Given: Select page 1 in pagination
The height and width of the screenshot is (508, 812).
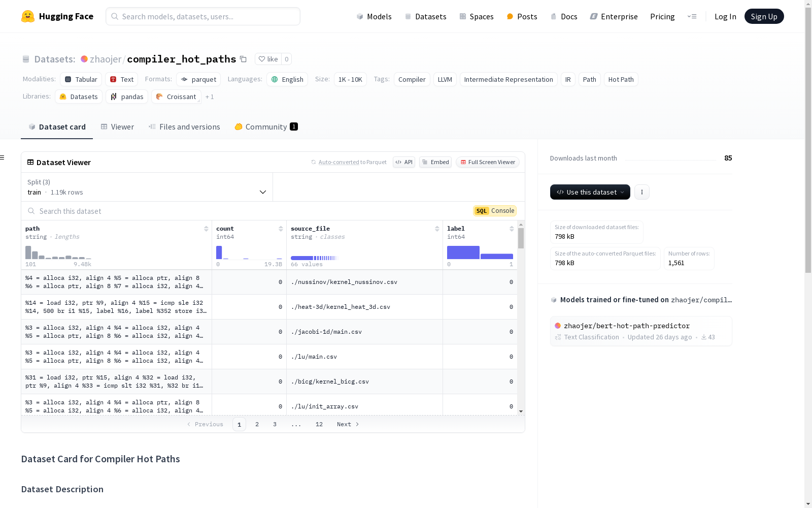Looking at the screenshot, I should 239,424.
